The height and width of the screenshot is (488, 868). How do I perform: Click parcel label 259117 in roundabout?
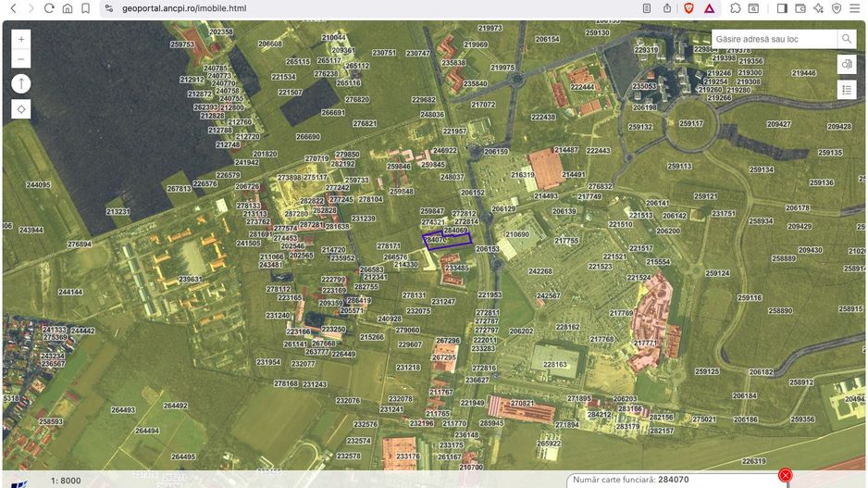[x=691, y=123]
